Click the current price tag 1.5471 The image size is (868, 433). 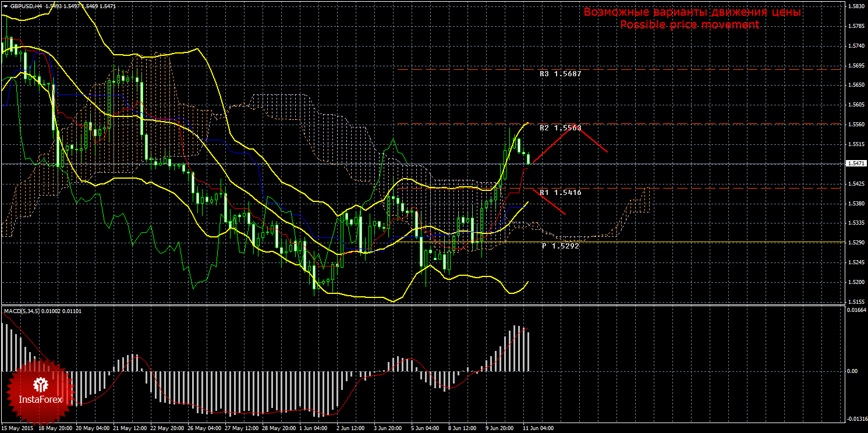(855, 164)
